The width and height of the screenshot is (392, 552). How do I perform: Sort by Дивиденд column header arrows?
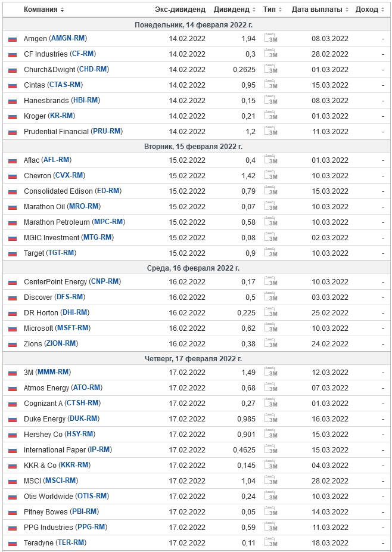(x=254, y=10)
